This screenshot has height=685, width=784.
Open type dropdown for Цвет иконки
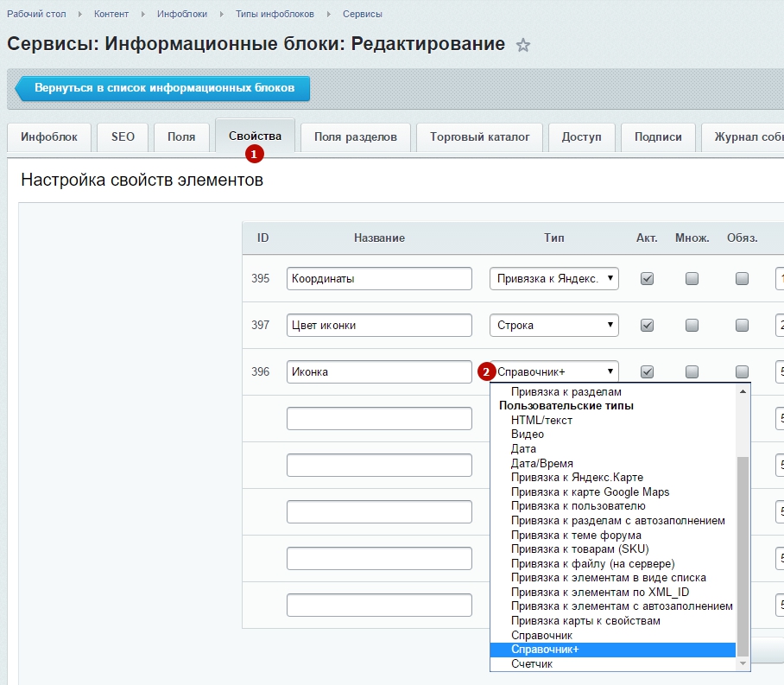tap(553, 326)
